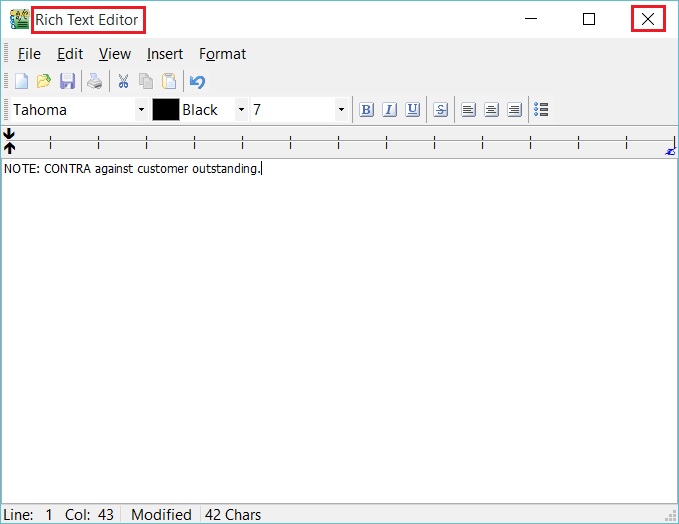
Task: Open the Format menu
Action: [x=222, y=54]
